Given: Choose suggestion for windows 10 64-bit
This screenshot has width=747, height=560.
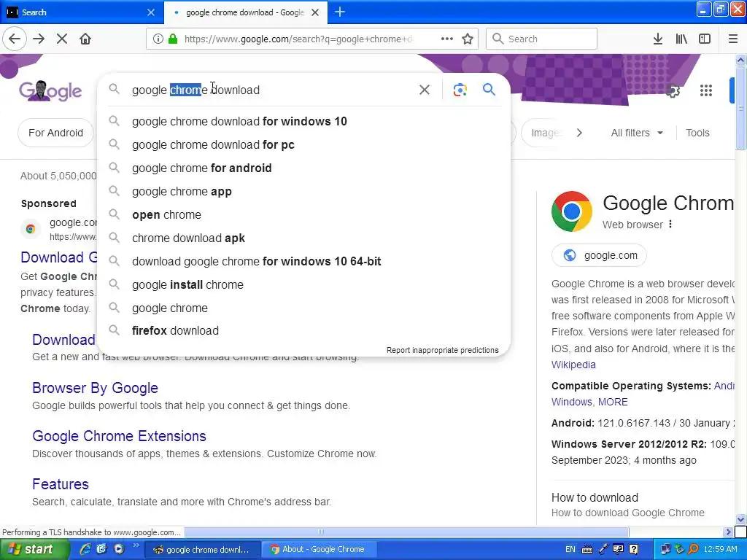Looking at the screenshot, I should tap(303, 262).
